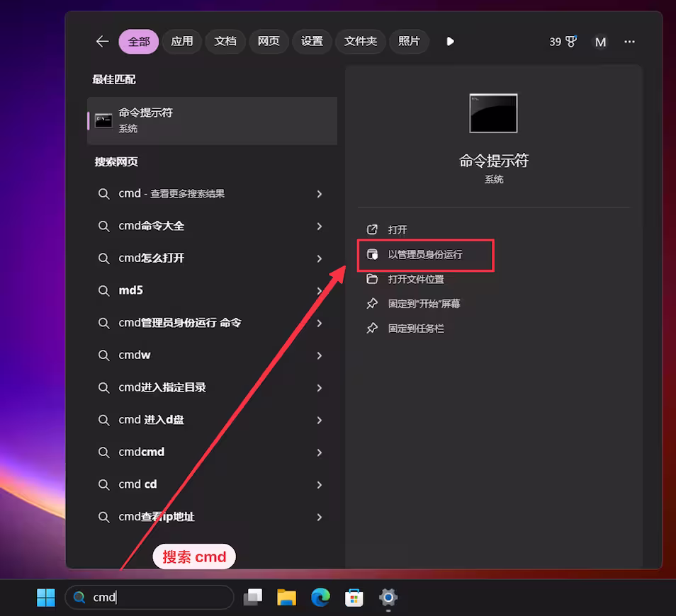Run as administrator via 以管理员身份运行
The image size is (676, 616).
426,255
